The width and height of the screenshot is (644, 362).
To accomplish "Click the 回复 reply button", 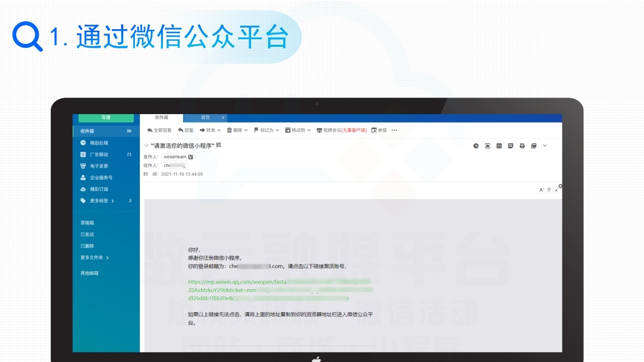I will pyautogui.click(x=186, y=130).
